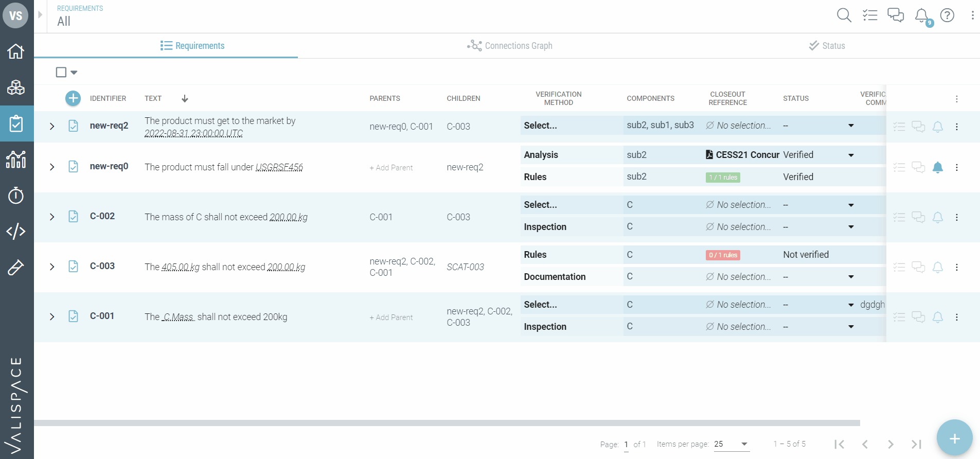Click the page number input field

626,445
